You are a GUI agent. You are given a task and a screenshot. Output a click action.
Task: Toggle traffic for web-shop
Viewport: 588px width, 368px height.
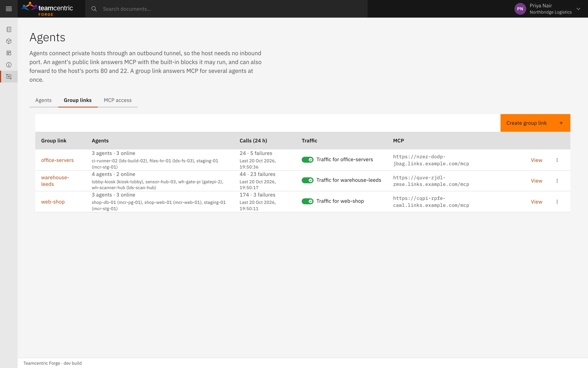point(307,201)
